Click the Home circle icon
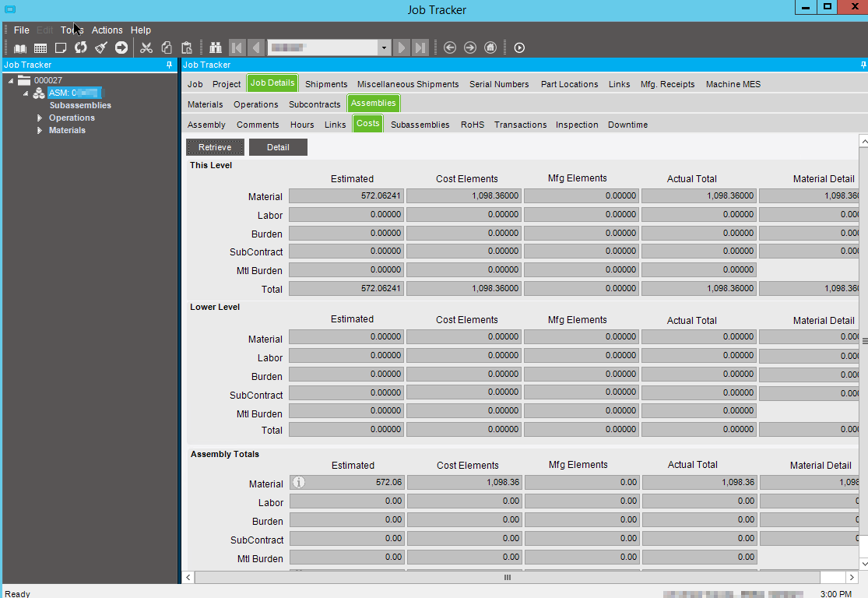Screen dimensions: 868x598 (490, 47)
